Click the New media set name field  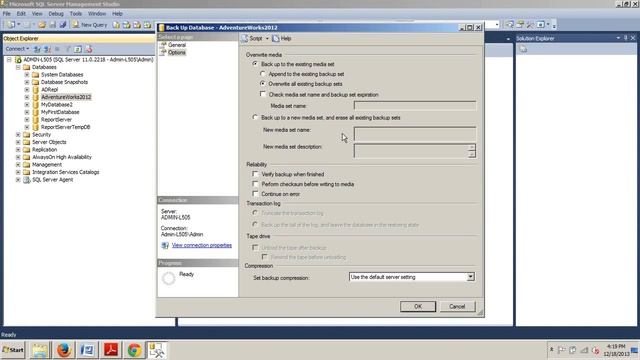click(414, 134)
